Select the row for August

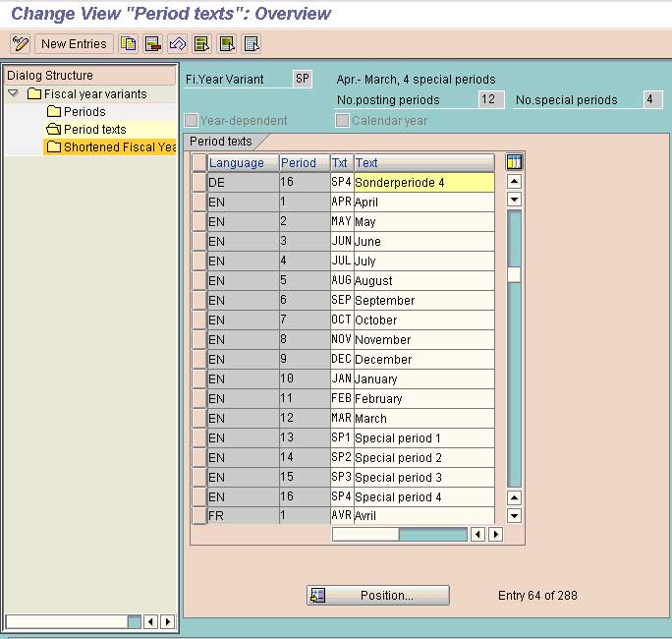click(x=199, y=281)
